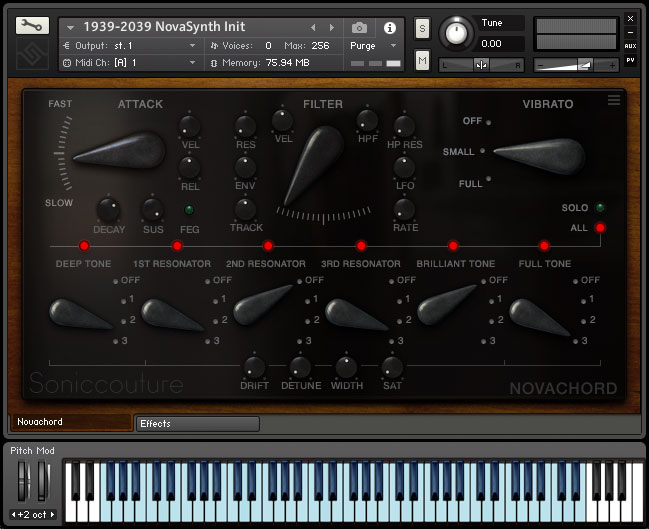This screenshot has height=529, width=649.
Task: Toggle the ALL red LED button
Action: click(x=600, y=228)
